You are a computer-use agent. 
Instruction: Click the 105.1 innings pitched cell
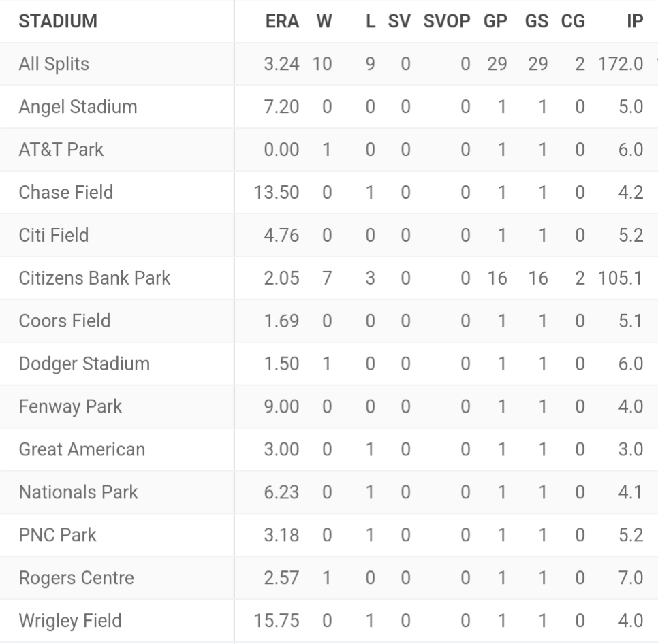[x=620, y=278]
